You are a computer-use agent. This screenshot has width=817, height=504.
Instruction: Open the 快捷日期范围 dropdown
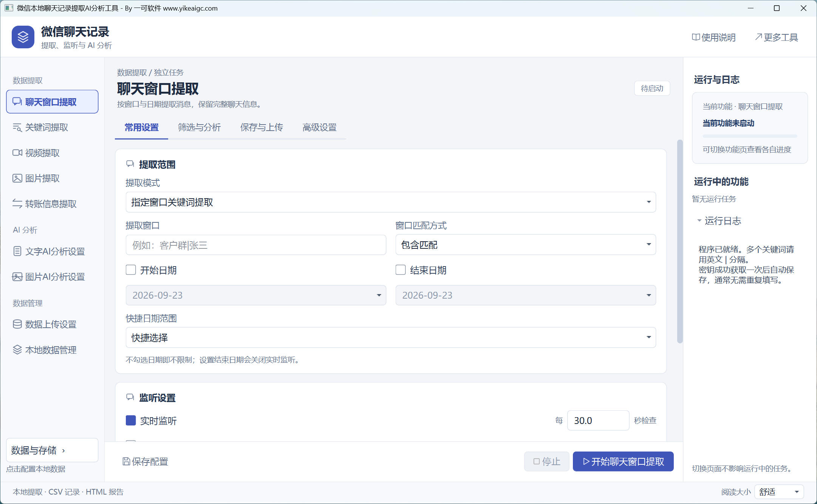(x=391, y=337)
